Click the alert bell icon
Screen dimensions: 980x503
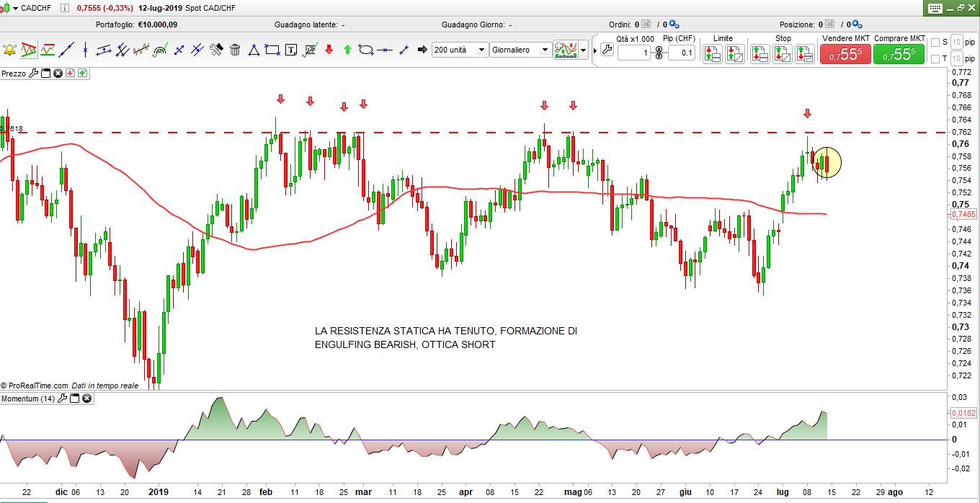click(9, 50)
